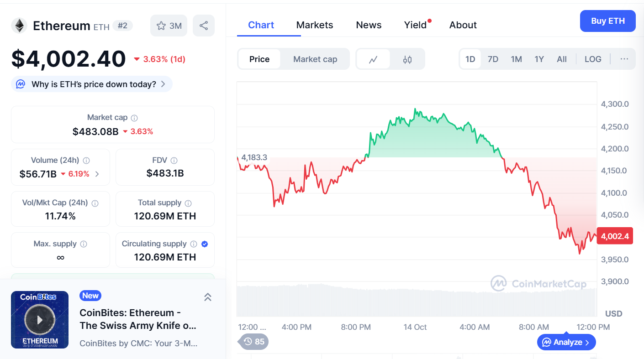Click the info icon beside FDV
The width and height of the screenshot is (644, 359).
tap(174, 160)
